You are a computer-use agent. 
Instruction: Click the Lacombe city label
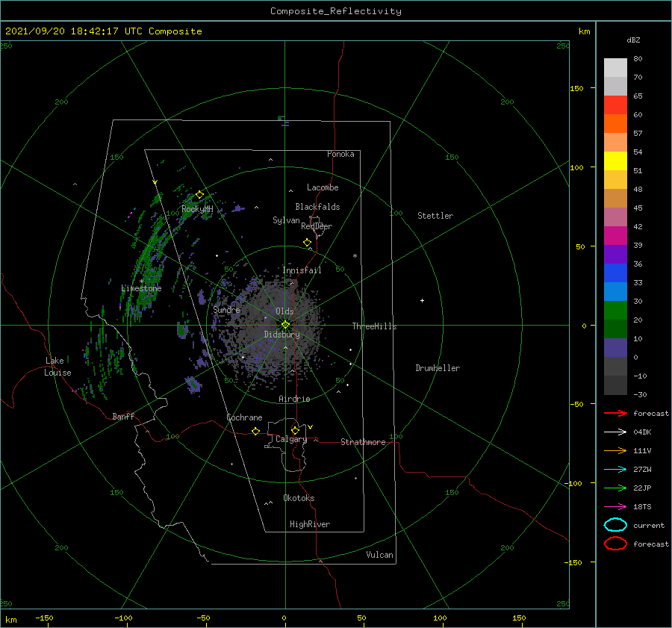[x=323, y=187]
